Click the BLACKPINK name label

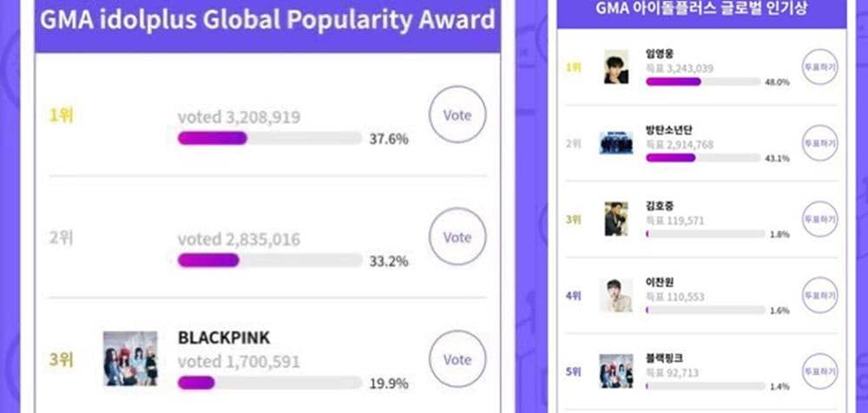pos(224,338)
